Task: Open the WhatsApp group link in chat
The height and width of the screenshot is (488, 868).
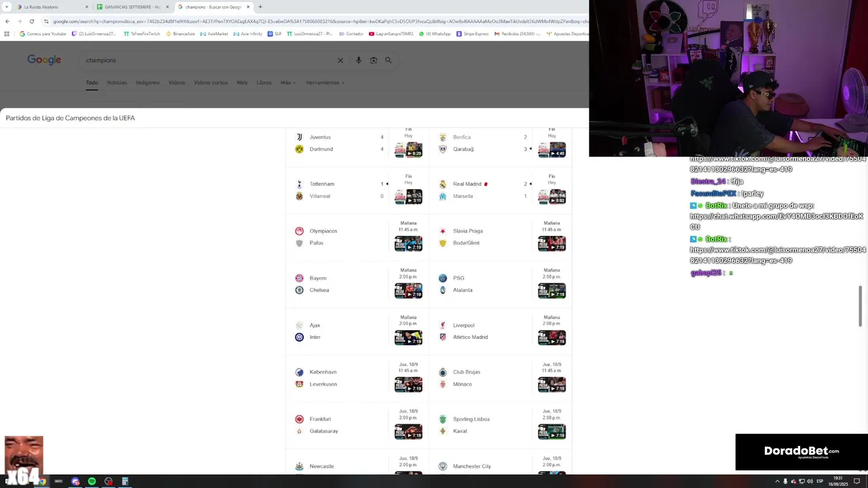Action: tap(776, 222)
